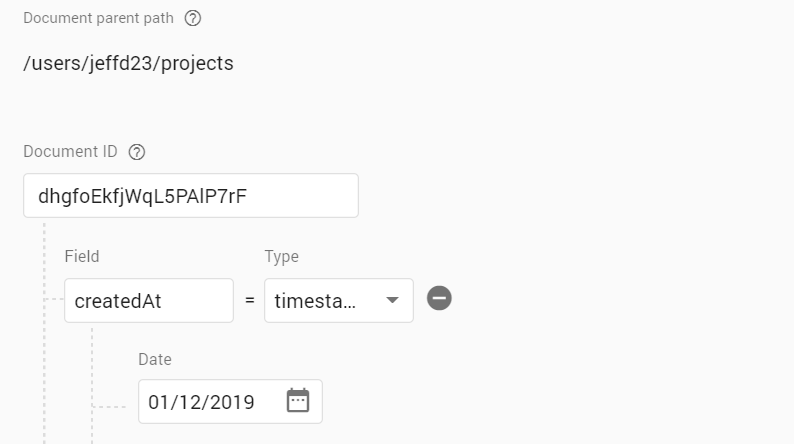Remove the createdAt field with minus icon
Image resolution: width=794 pixels, height=444 pixels.
point(439,298)
